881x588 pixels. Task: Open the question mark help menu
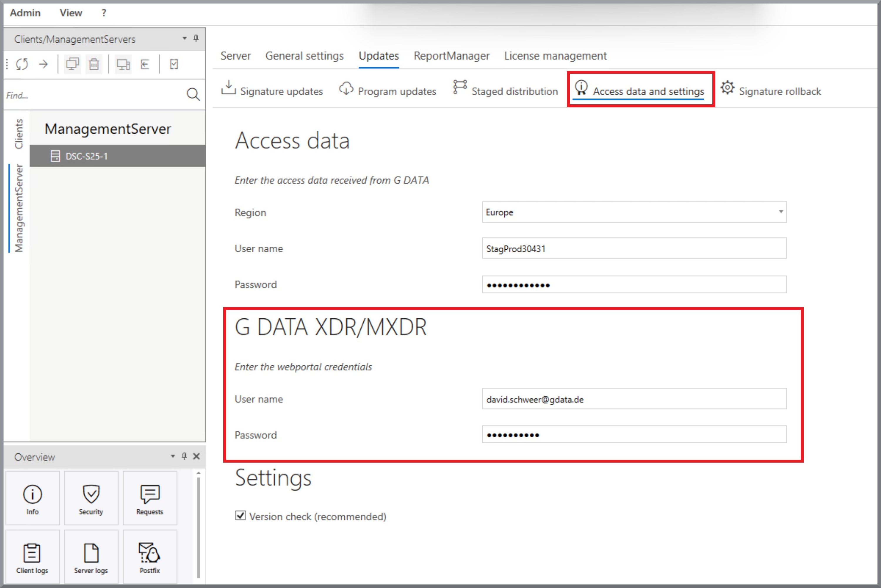coord(104,13)
